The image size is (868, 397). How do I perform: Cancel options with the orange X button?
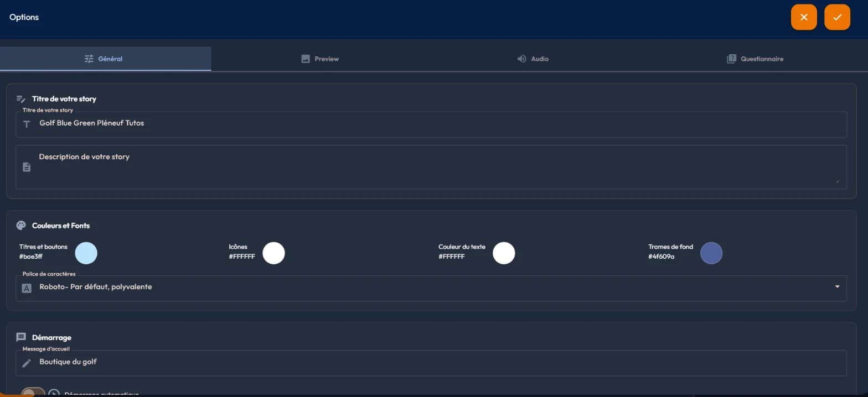click(804, 17)
